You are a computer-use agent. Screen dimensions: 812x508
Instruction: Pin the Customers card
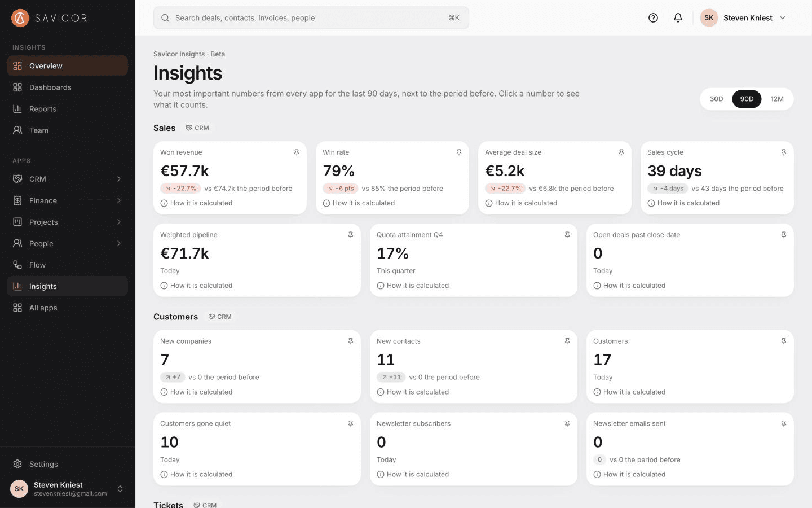pos(784,341)
